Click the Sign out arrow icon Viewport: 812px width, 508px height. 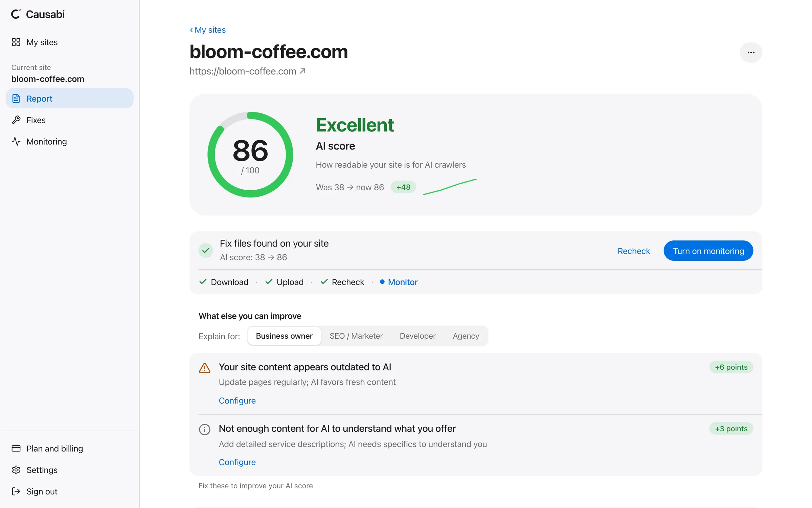pyautogui.click(x=16, y=491)
